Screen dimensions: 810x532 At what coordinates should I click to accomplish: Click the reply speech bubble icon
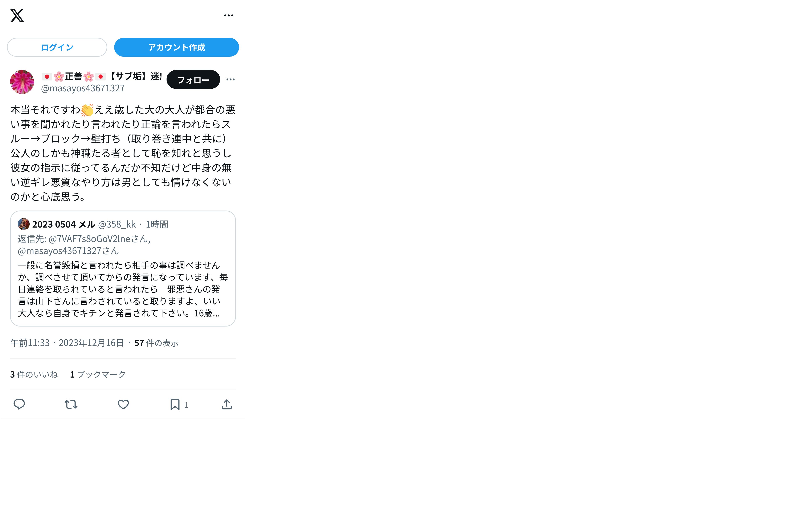point(19,404)
